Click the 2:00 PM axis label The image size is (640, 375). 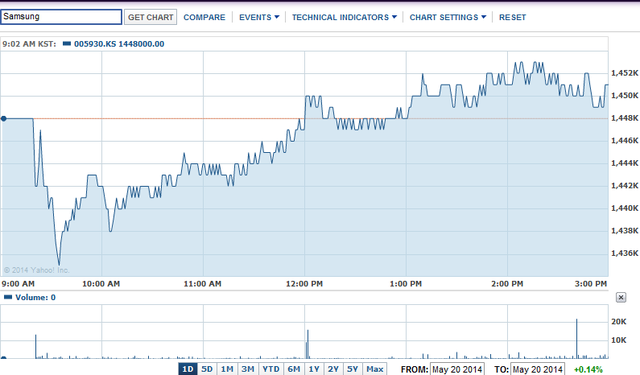[x=507, y=284]
